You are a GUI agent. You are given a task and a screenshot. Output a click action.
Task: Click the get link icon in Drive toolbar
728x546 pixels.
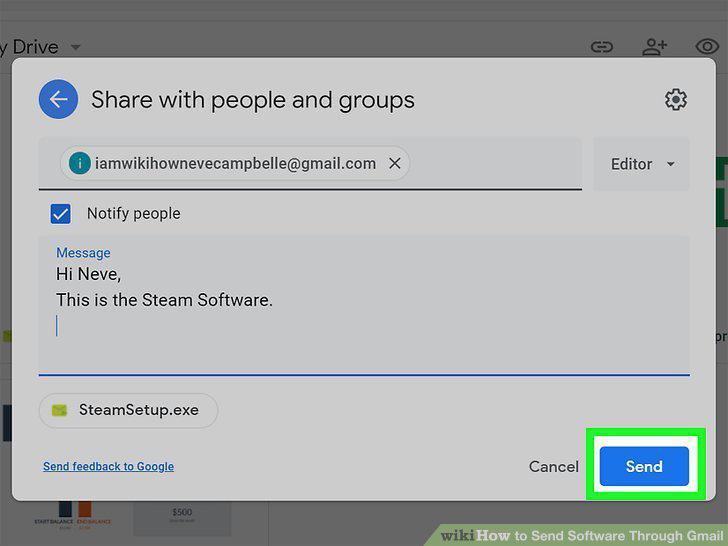tap(602, 47)
